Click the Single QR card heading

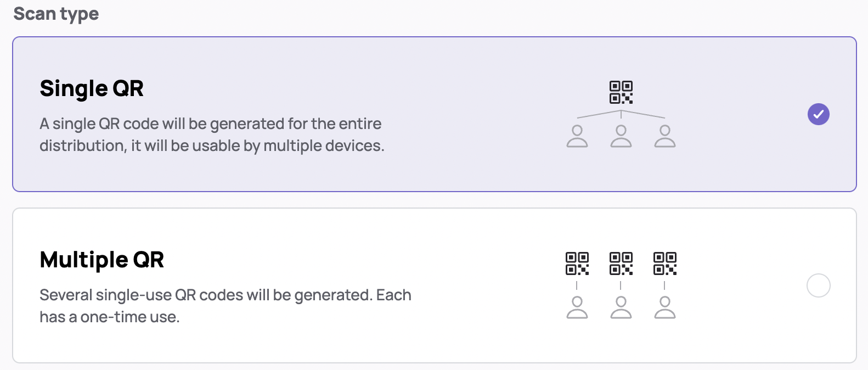tap(92, 88)
